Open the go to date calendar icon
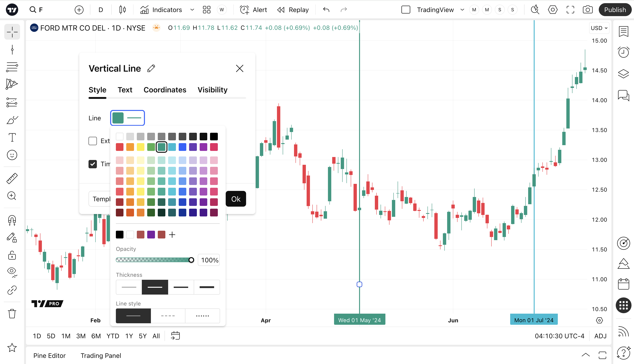This screenshot has height=364, width=634. tap(175, 336)
